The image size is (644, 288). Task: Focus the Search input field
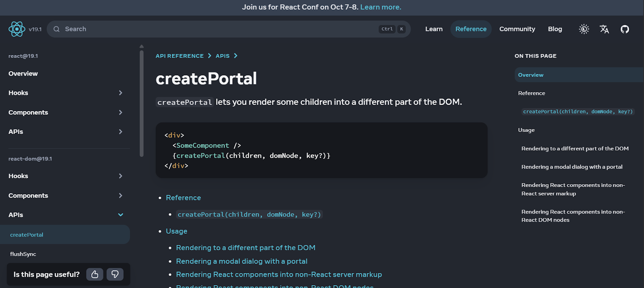(x=217, y=29)
